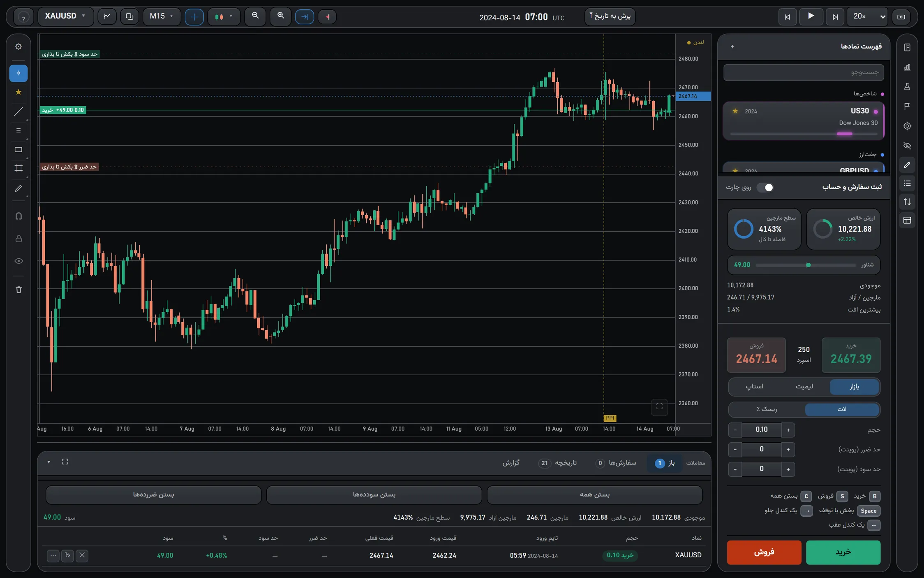Delete drawings with trash icon

(18, 290)
